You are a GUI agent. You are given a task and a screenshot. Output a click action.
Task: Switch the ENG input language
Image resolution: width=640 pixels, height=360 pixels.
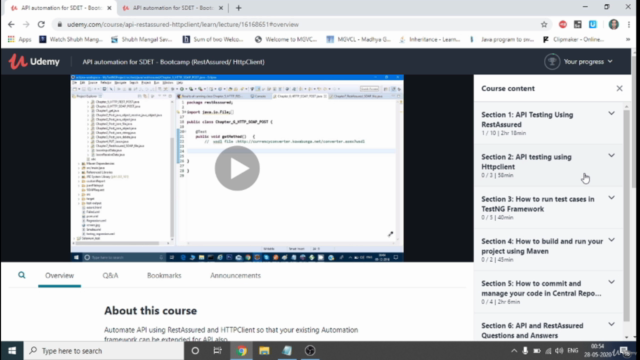(573, 351)
